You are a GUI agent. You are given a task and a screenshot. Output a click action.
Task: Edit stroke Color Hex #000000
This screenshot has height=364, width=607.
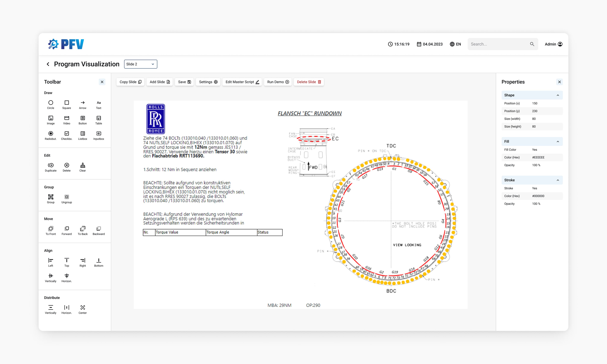pyautogui.click(x=538, y=196)
